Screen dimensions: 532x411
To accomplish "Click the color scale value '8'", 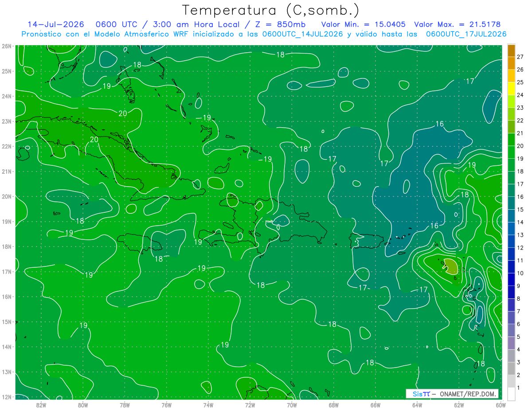I will click(518, 298).
